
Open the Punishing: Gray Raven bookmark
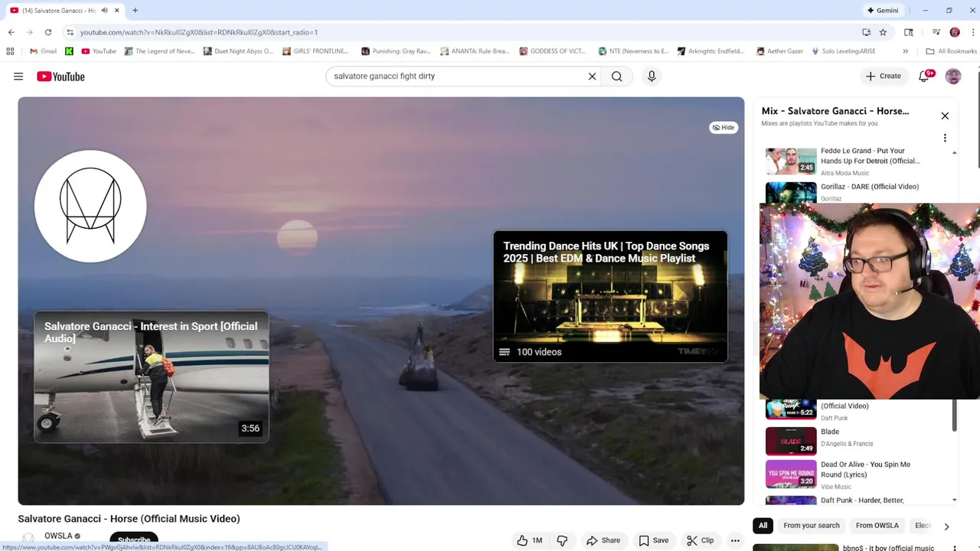tap(396, 51)
